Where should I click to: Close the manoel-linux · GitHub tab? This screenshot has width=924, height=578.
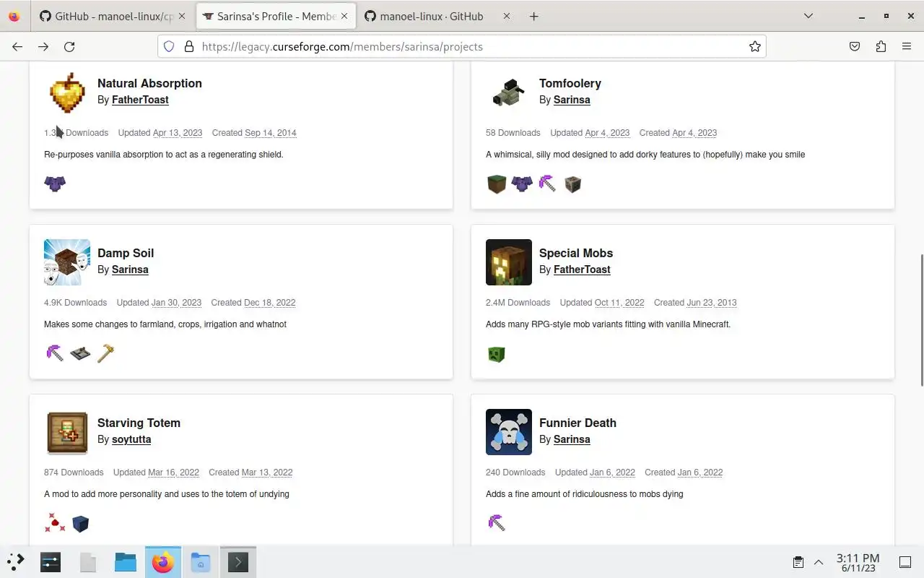(507, 16)
